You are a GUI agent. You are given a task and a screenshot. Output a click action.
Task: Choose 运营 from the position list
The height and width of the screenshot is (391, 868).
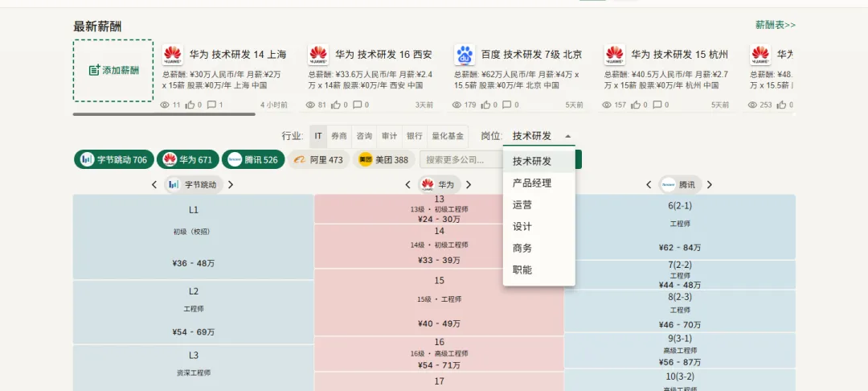point(539,205)
